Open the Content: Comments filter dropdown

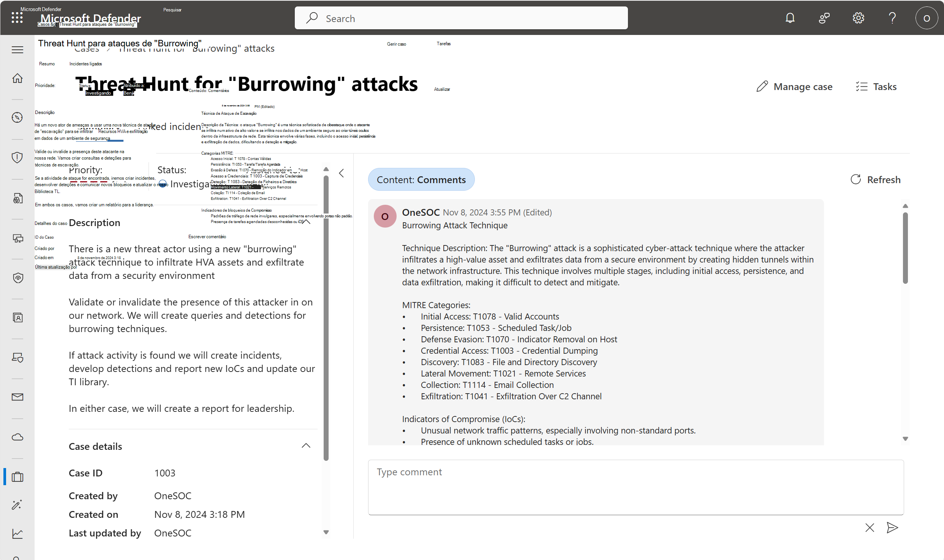pyautogui.click(x=421, y=180)
